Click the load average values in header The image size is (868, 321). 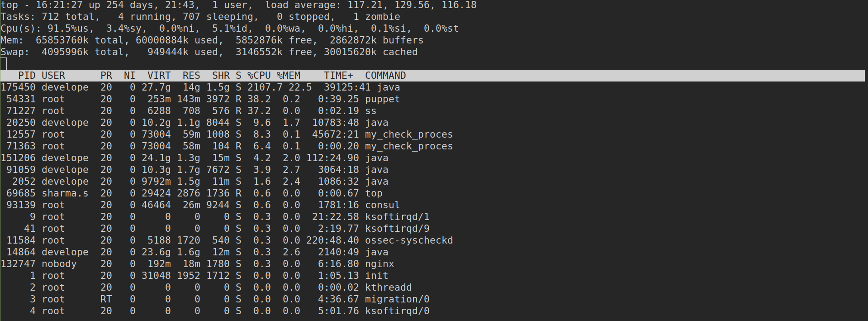412,5
